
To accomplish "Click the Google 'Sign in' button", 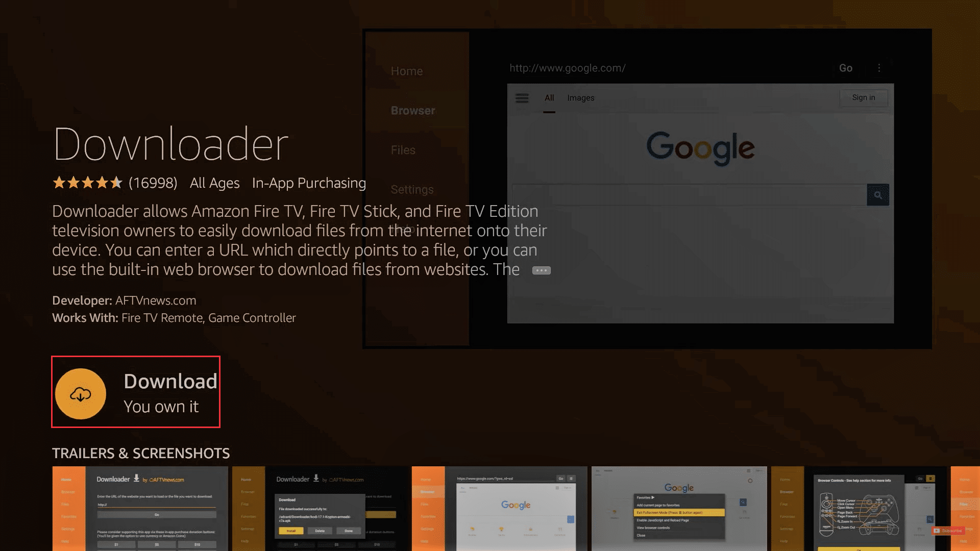I will pos(864,97).
